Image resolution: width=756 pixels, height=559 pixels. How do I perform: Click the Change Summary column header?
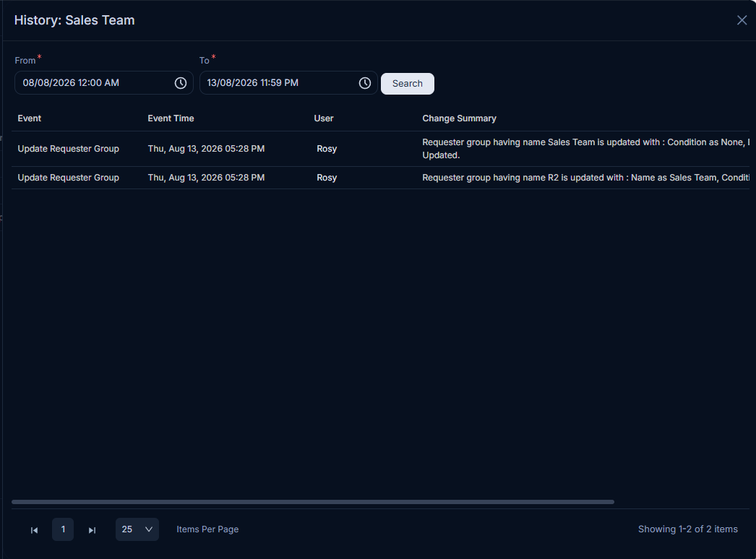(x=459, y=118)
